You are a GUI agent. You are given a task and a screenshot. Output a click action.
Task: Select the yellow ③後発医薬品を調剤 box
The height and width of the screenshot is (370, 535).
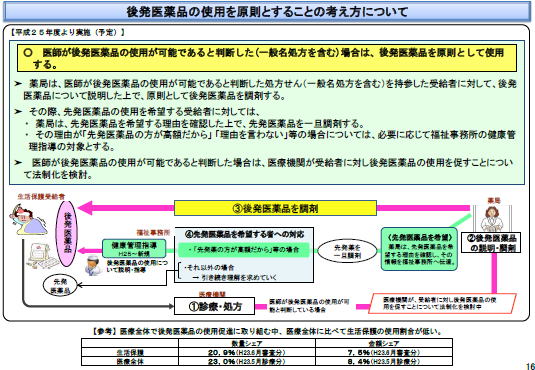(x=275, y=208)
